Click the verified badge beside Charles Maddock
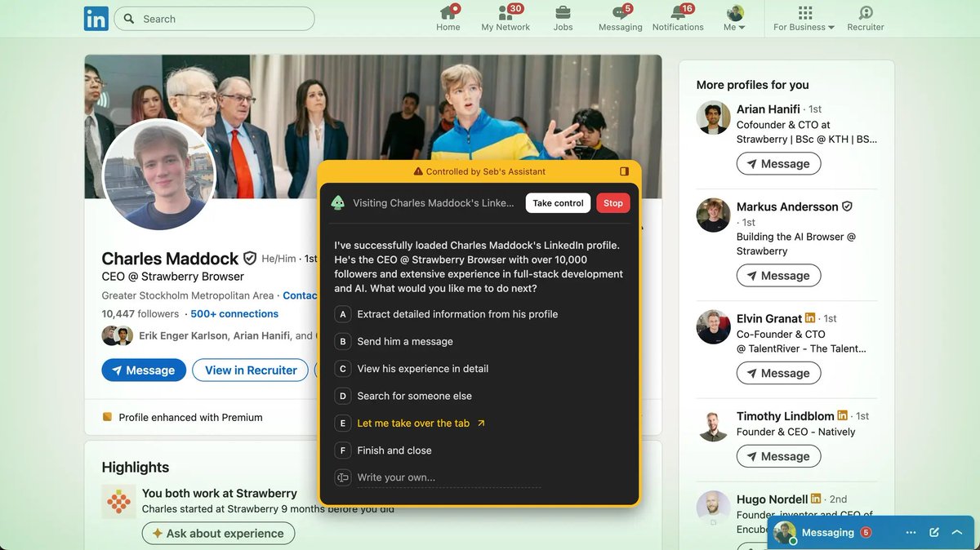Image resolution: width=980 pixels, height=550 pixels. pyautogui.click(x=250, y=259)
